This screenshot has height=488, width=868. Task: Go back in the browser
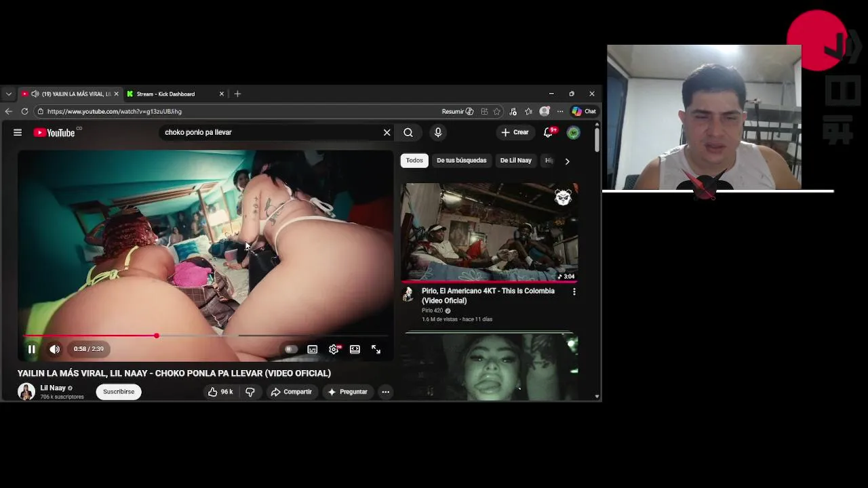coord(9,111)
